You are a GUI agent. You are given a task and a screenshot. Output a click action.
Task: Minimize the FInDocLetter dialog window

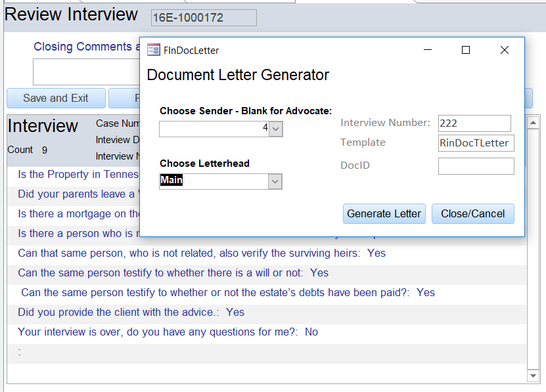click(428, 51)
